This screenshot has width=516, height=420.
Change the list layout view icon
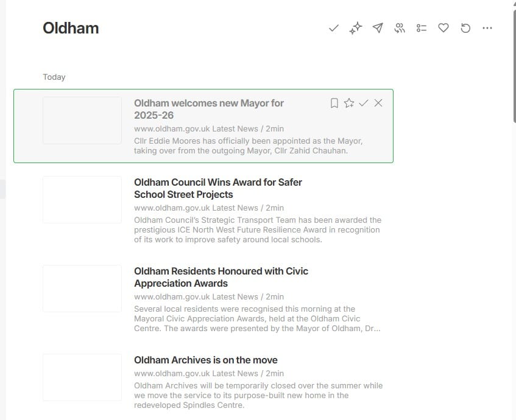tap(422, 28)
